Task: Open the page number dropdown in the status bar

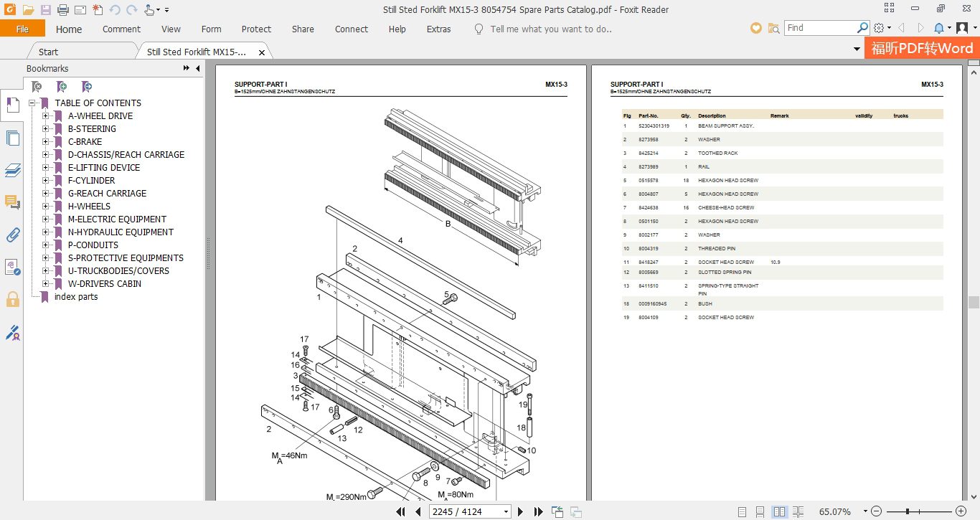Action: coord(506,511)
